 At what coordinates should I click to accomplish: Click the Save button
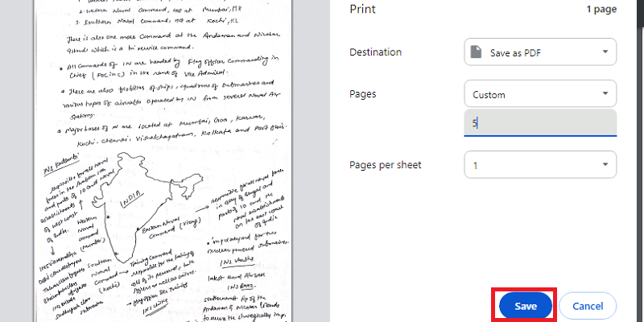click(x=526, y=306)
